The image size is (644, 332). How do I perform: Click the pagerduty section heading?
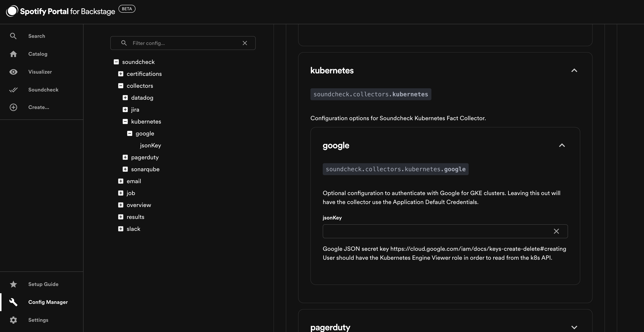coord(330,327)
